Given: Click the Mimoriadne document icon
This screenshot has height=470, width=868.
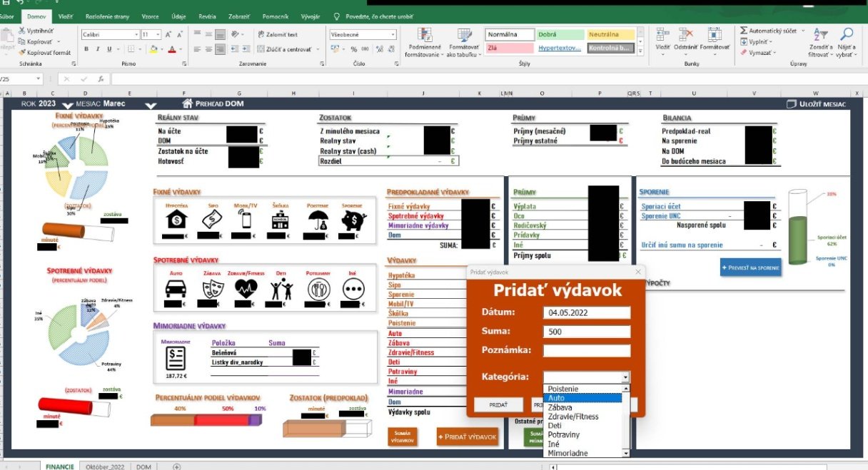Looking at the screenshot, I should click(176, 358).
